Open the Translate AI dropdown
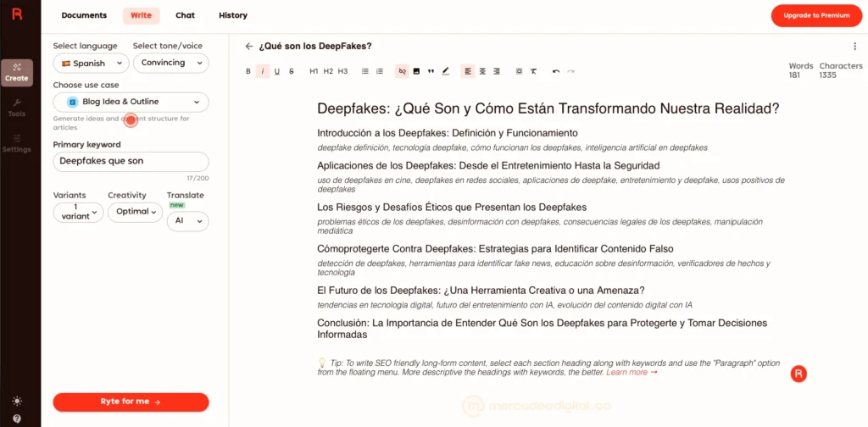This screenshot has width=868, height=427. pos(188,220)
